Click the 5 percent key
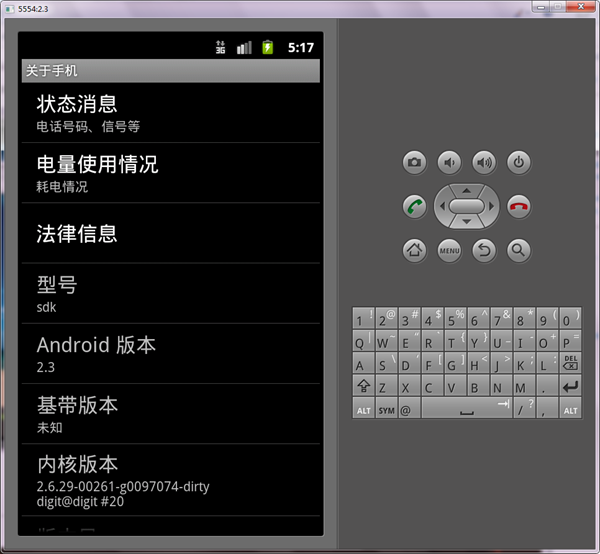The image size is (600, 554). coord(455,318)
